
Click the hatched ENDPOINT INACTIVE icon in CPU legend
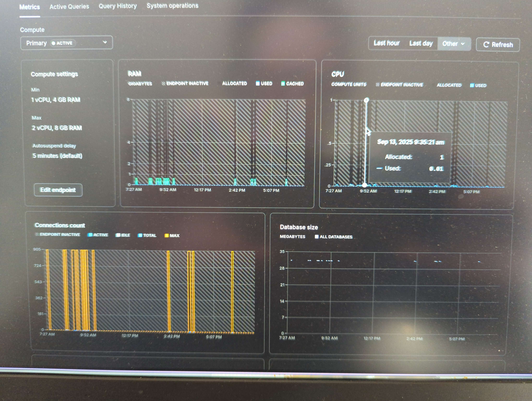[x=377, y=85]
